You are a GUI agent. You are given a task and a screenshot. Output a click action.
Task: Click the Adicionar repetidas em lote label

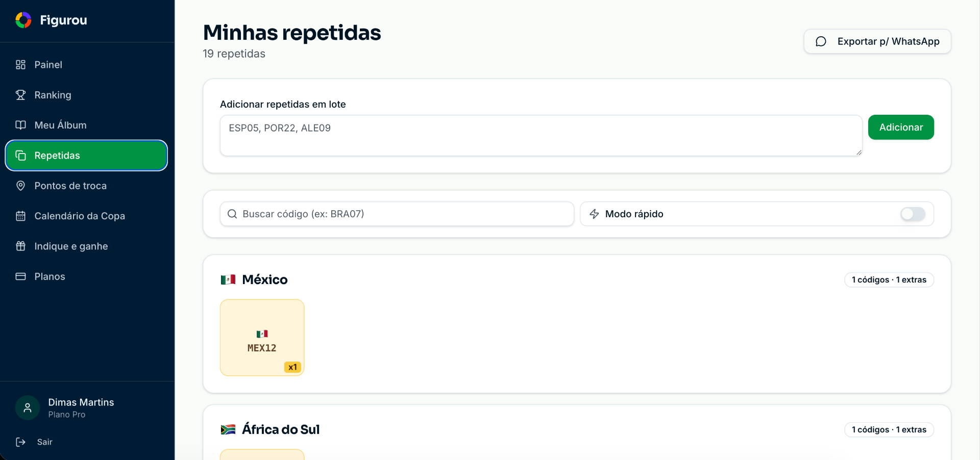(x=283, y=104)
